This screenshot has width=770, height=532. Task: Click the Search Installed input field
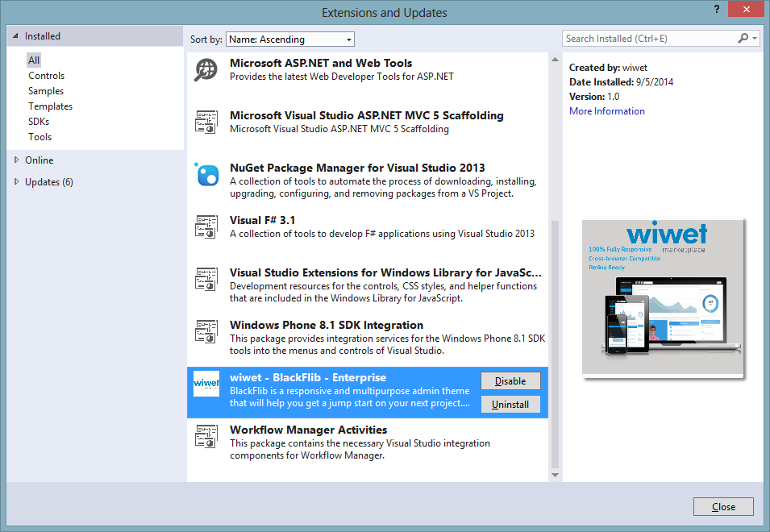click(x=647, y=39)
